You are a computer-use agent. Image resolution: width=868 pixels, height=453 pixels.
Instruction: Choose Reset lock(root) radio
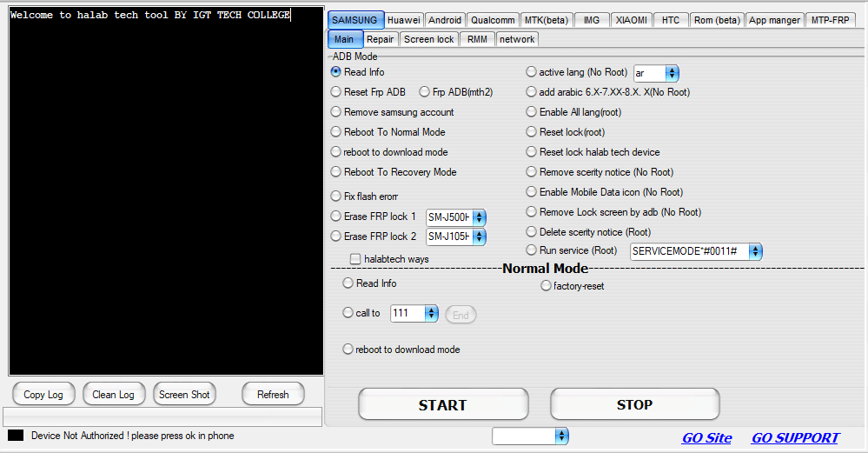(531, 132)
